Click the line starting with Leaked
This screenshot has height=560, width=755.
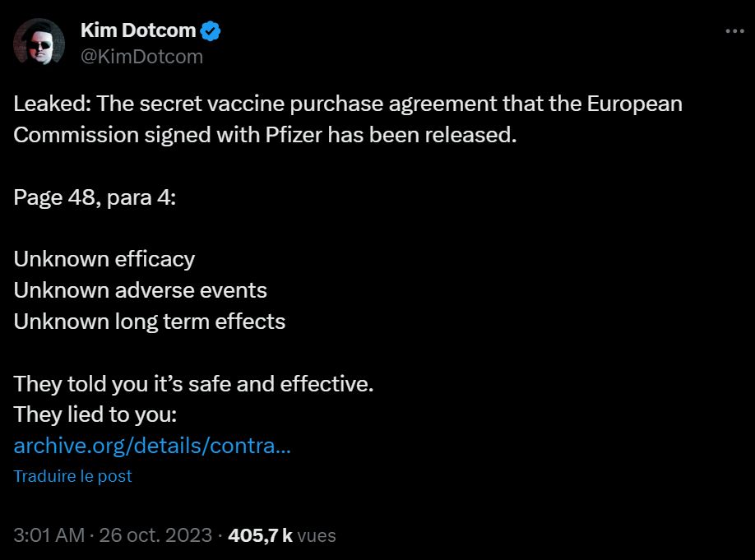347,104
